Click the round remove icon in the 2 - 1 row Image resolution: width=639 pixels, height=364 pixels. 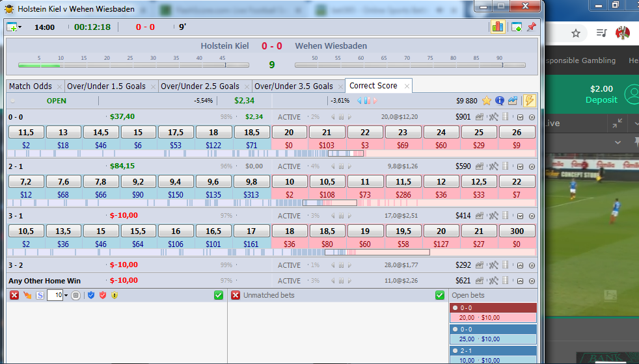tap(532, 166)
